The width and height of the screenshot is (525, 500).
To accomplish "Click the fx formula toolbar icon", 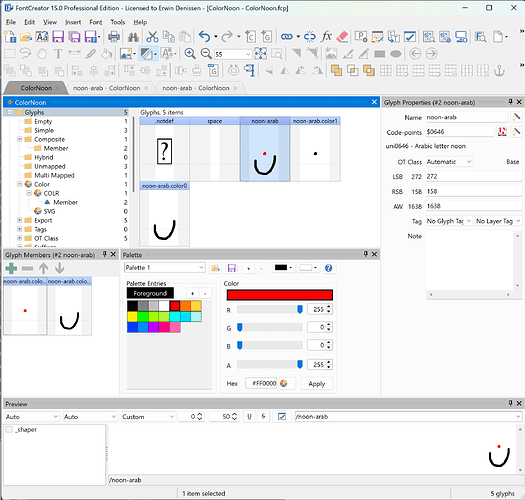I will point(326,36).
